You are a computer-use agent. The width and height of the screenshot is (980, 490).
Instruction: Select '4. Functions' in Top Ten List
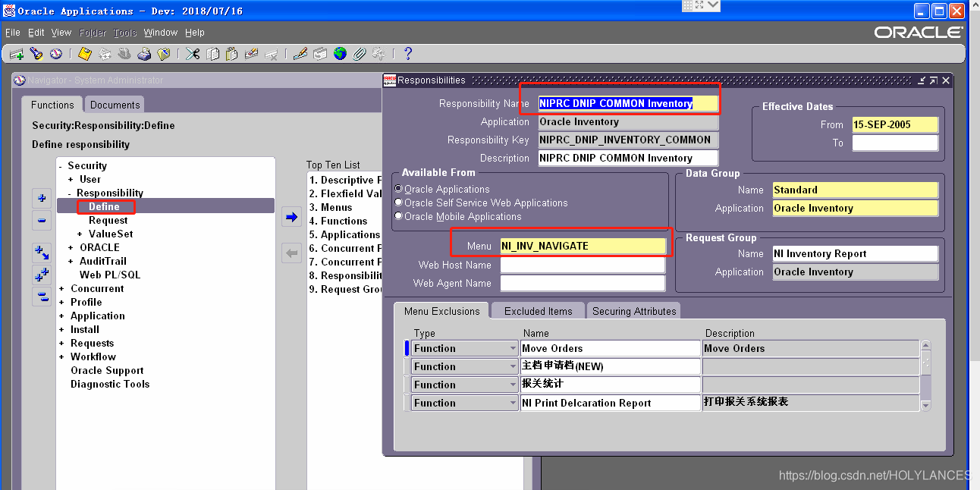[338, 221]
